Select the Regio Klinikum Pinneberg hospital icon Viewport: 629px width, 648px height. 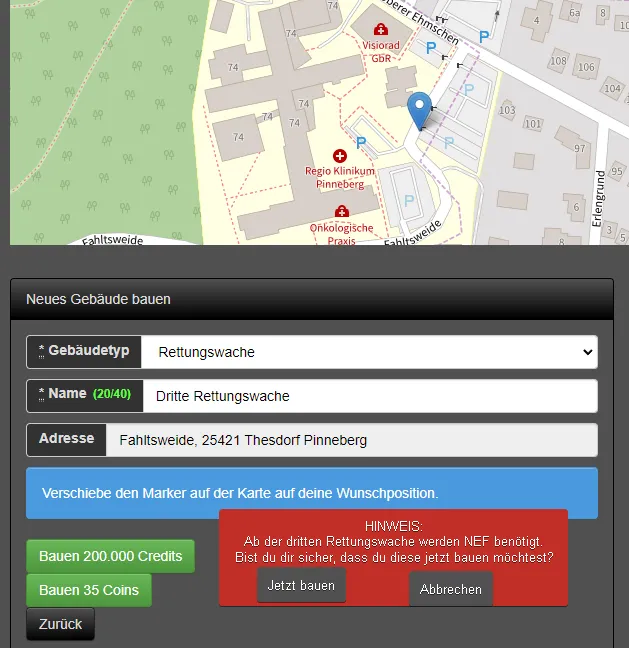(x=339, y=156)
